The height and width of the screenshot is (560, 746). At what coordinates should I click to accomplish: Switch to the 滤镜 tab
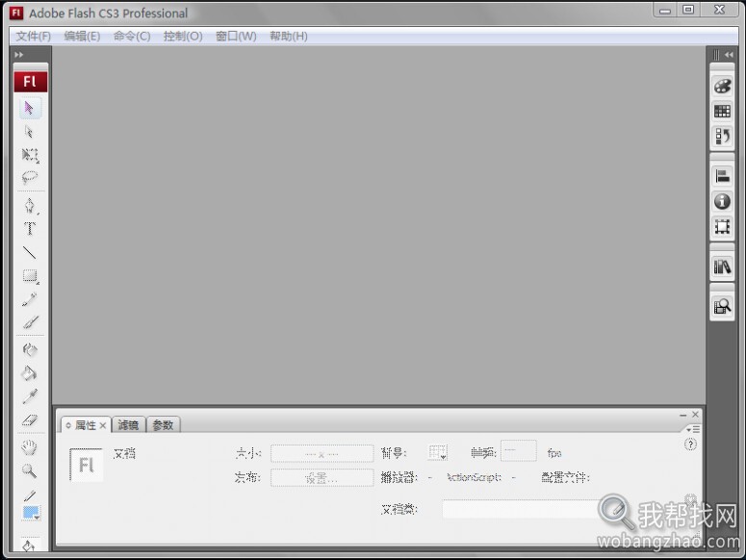coord(128,425)
